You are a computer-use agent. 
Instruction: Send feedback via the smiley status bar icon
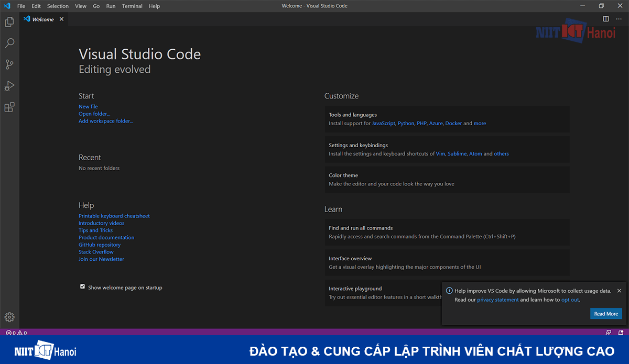click(608, 332)
